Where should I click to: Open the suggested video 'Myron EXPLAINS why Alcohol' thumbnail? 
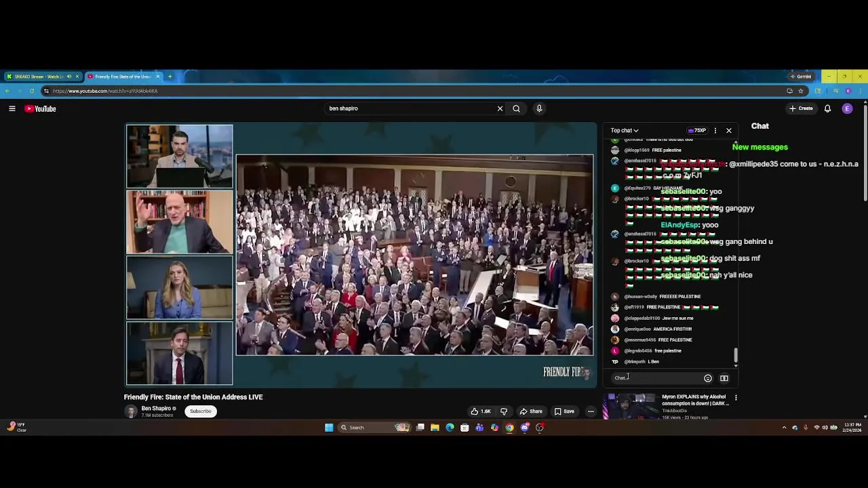[x=630, y=407]
